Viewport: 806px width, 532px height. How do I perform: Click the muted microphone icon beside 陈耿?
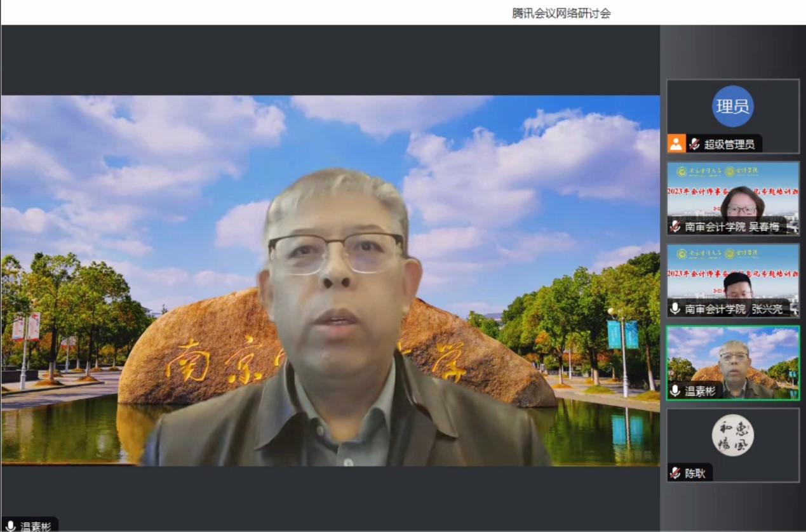coord(675,473)
